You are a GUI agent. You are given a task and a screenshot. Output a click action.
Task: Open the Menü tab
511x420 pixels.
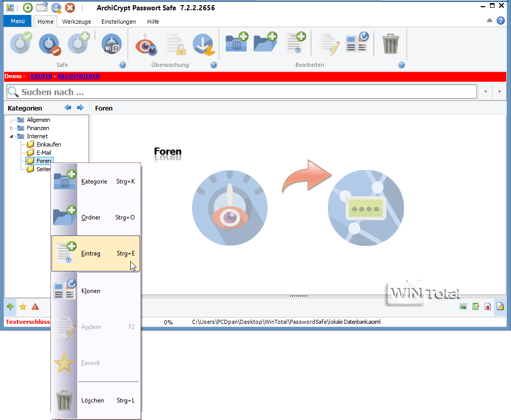point(17,21)
